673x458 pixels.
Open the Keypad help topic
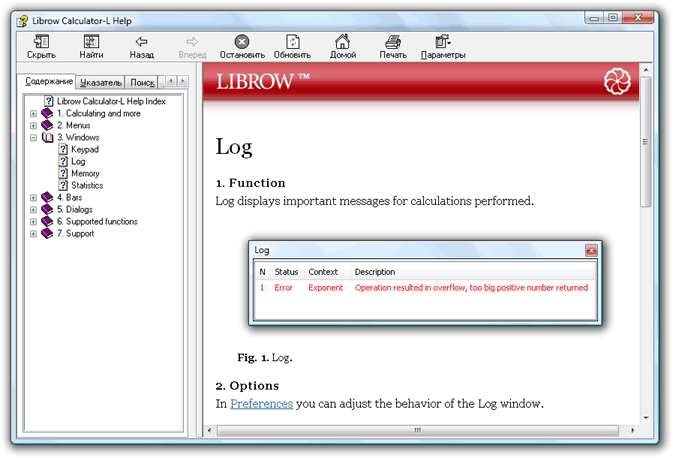click(x=85, y=149)
